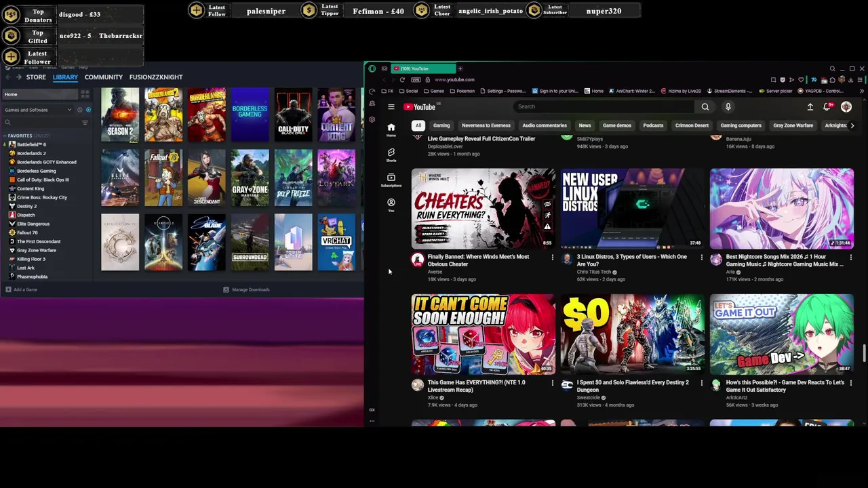The image size is (868, 488).
Task: Select Phasmophobia in Steam favorites list
Action: click(32, 277)
